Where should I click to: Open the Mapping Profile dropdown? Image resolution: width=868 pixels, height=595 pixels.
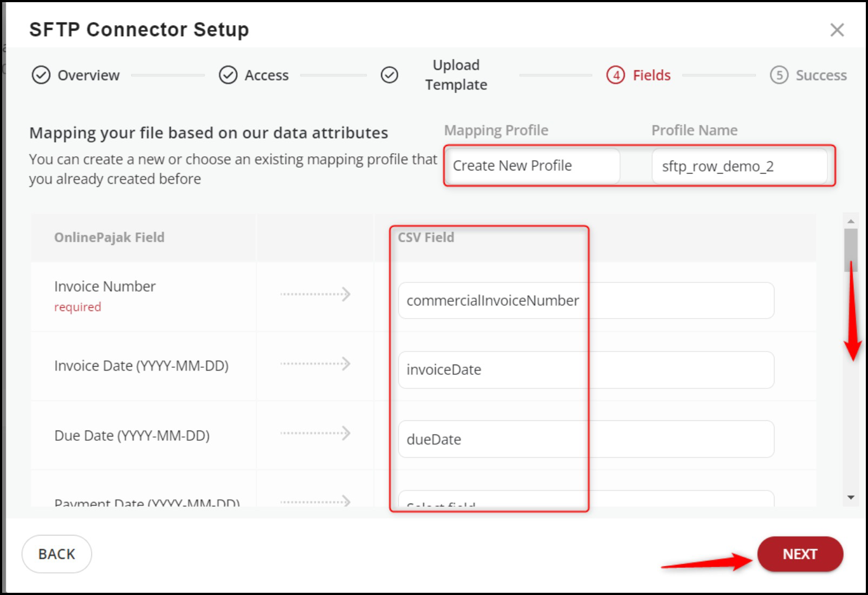pos(532,166)
